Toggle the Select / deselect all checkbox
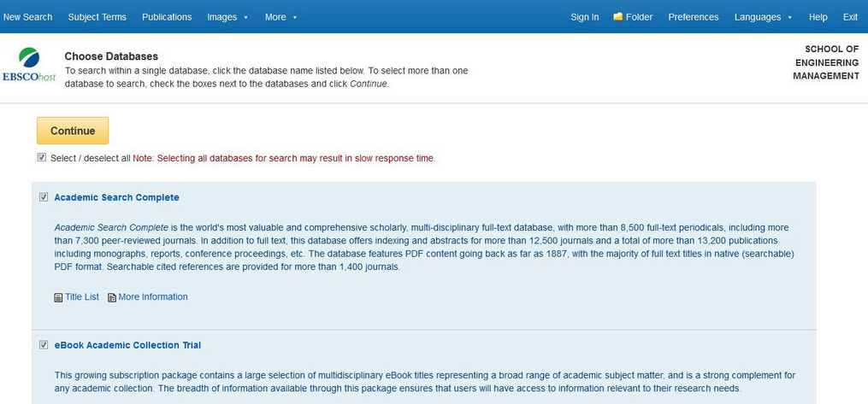Image resolution: width=868 pixels, height=404 pixels. [x=42, y=158]
